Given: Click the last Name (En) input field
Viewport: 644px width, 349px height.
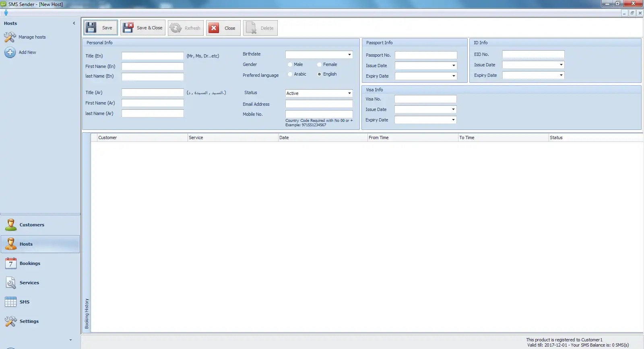Looking at the screenshot, I should point(153,76).
